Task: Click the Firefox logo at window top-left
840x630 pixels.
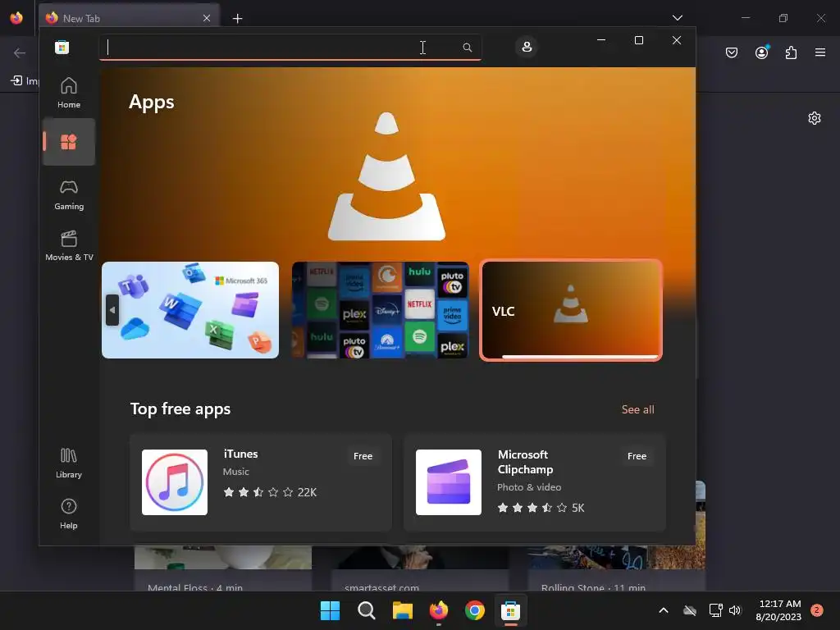Action: (x=16, y=18)
